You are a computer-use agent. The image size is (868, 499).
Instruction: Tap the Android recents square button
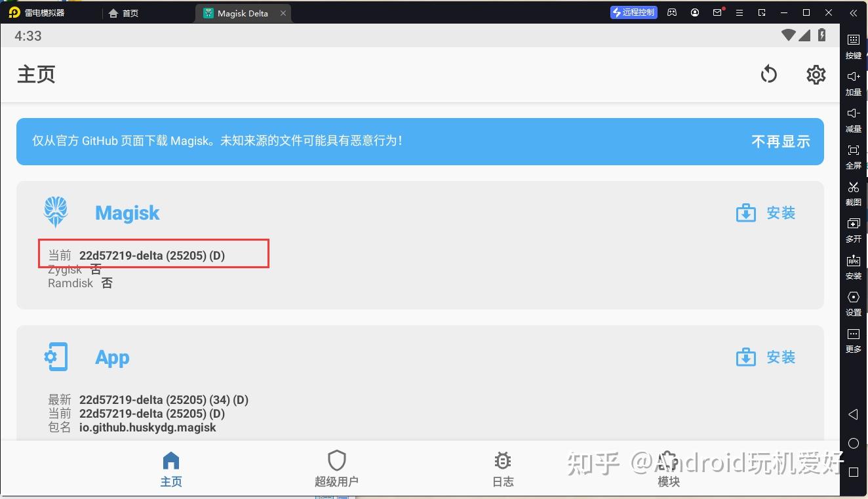854,472
